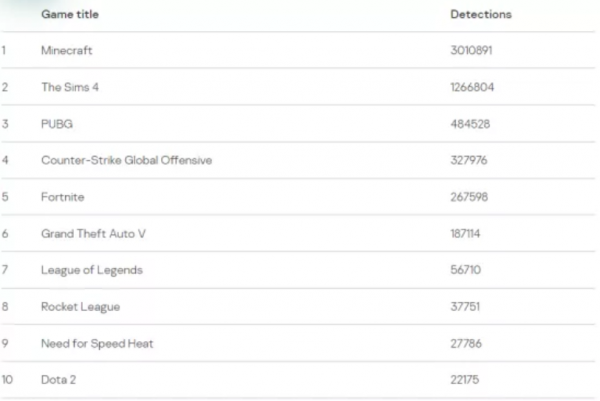Image resolution: width=600 pixels, height=401 pixels.
Task: Click the Fortnite game title
Action: coord(63,197)
